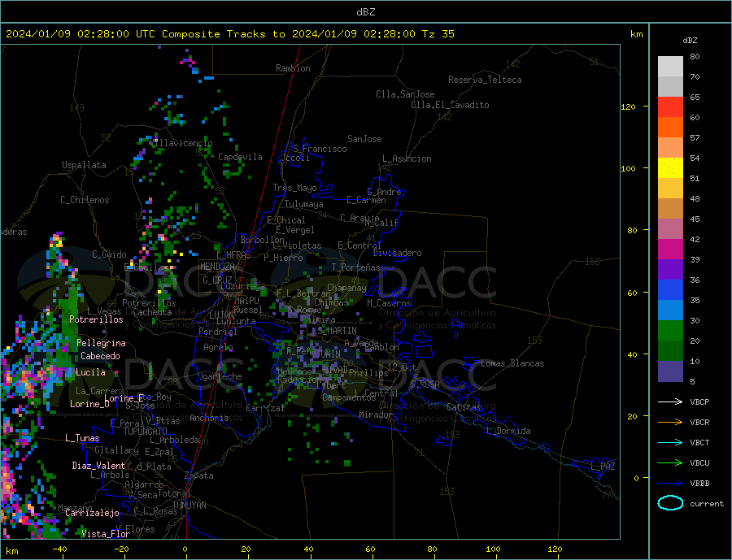This screenshot has height=560, width=732.
Task: Click the 'Pellegrina' label on the map
Action: click(102, 343)
